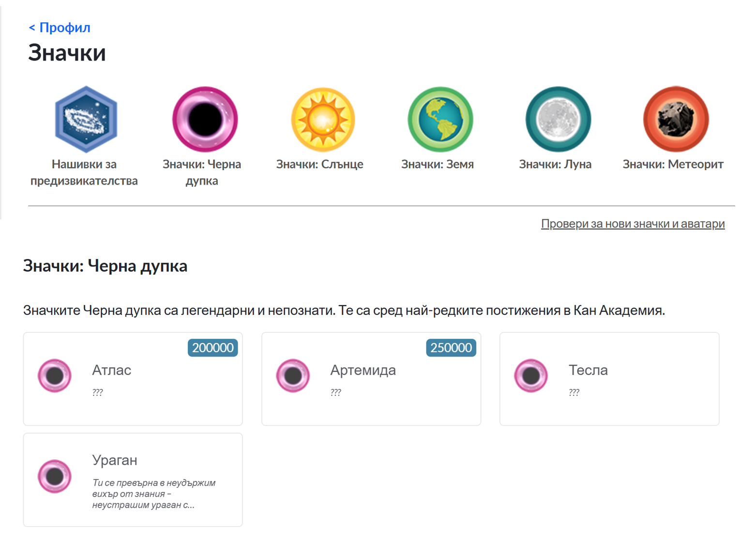
Task: Select the Earth badge category icon
Action: (x=440, y=119)
